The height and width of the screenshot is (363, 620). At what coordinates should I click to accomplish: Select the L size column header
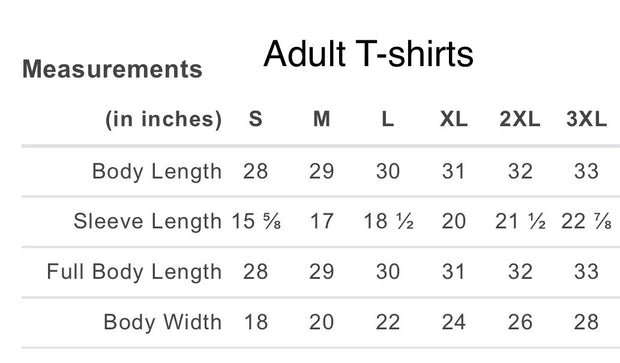coord(388,119)
